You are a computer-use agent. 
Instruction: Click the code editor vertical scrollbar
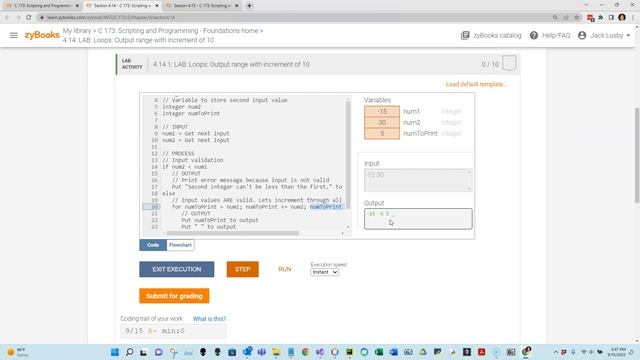click(x=348, y=155)
